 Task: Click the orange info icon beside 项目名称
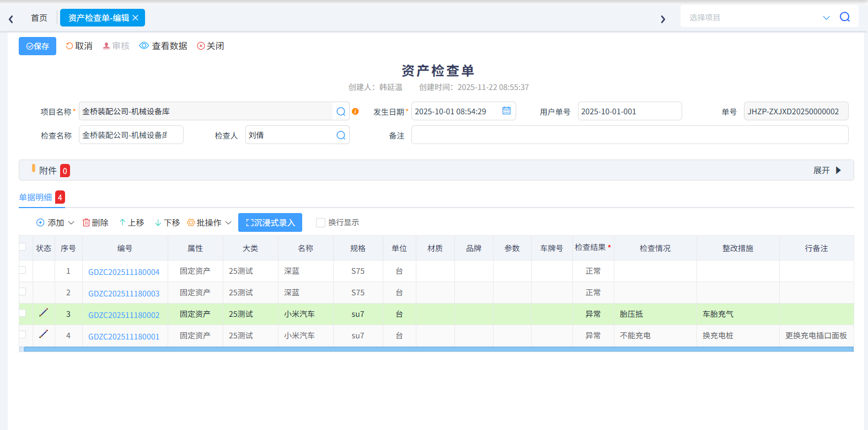[355, 112]
